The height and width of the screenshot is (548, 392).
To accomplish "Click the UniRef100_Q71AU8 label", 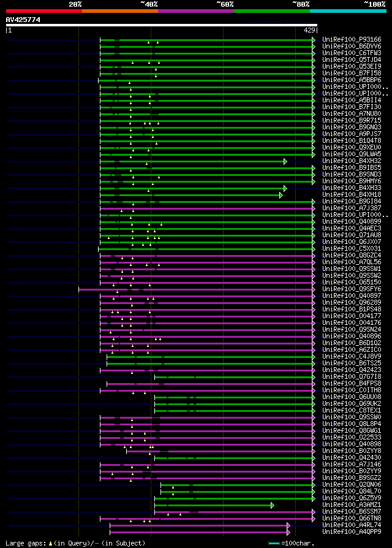I will [352, 235].
